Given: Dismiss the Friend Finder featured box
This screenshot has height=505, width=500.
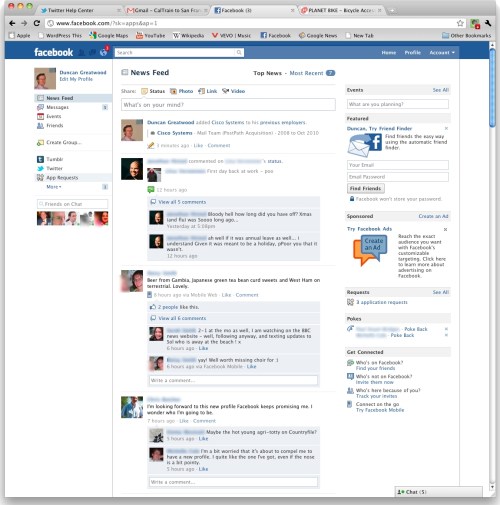Looking at the screenshot, I should coord(446,128).
